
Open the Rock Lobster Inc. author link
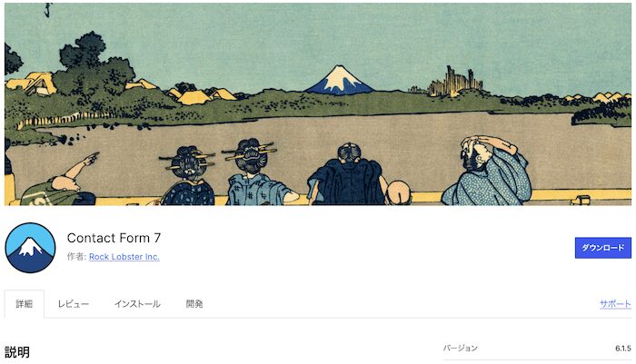124,257
